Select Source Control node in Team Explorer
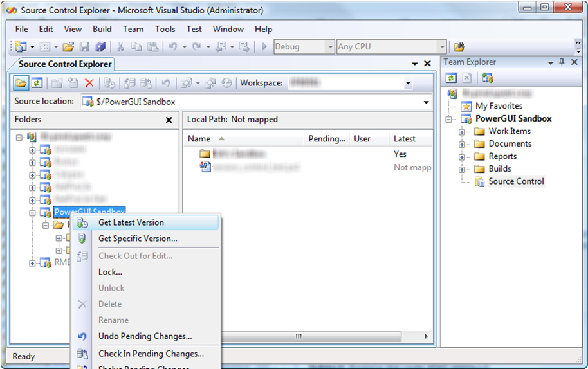This screenshot has width=588, height=369. click(516, 181)
